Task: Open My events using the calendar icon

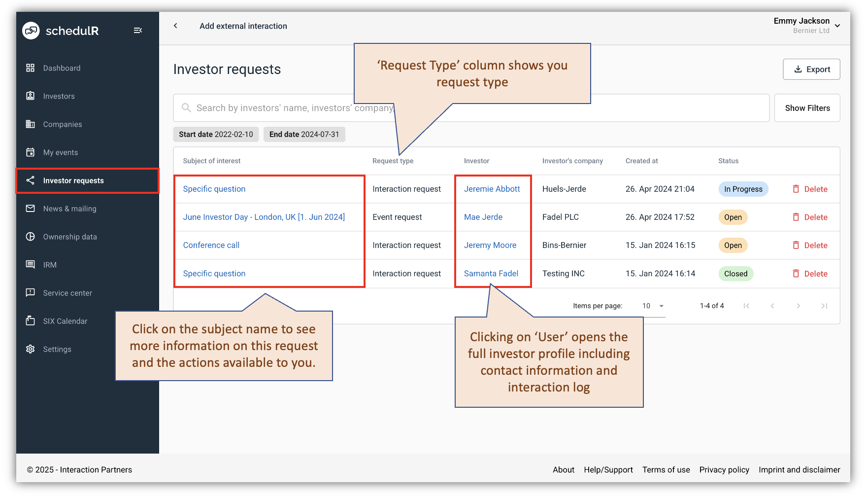Action: coord(31,152)
